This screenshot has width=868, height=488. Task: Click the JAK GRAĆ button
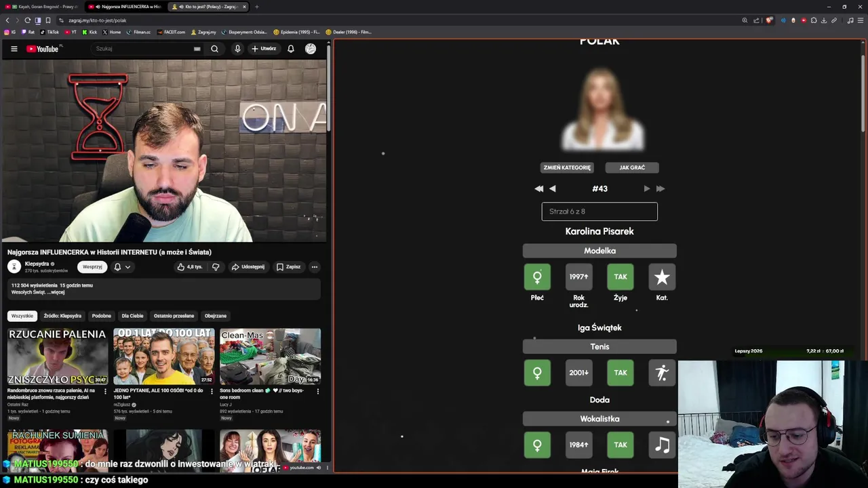click(x=632, y=167)
